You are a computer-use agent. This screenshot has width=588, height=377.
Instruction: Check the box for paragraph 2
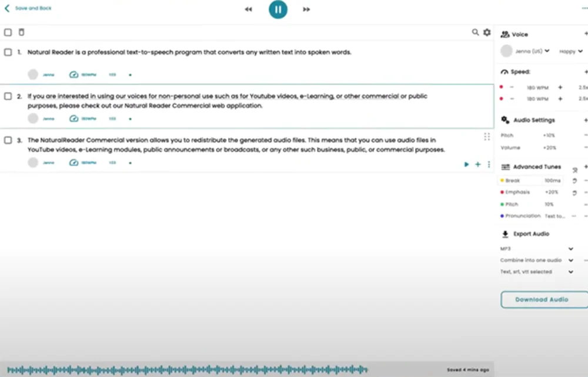(8, 96)
